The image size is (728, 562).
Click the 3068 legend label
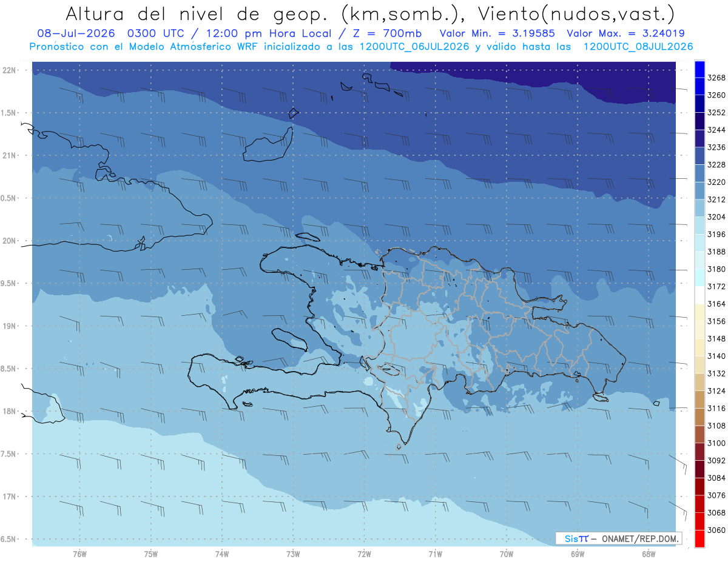[716, 512]
